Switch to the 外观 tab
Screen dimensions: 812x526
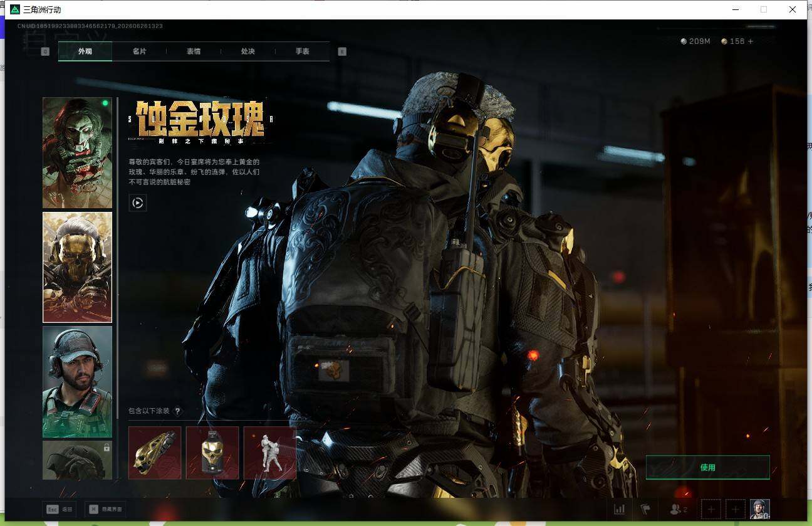[x=85, y=51]
